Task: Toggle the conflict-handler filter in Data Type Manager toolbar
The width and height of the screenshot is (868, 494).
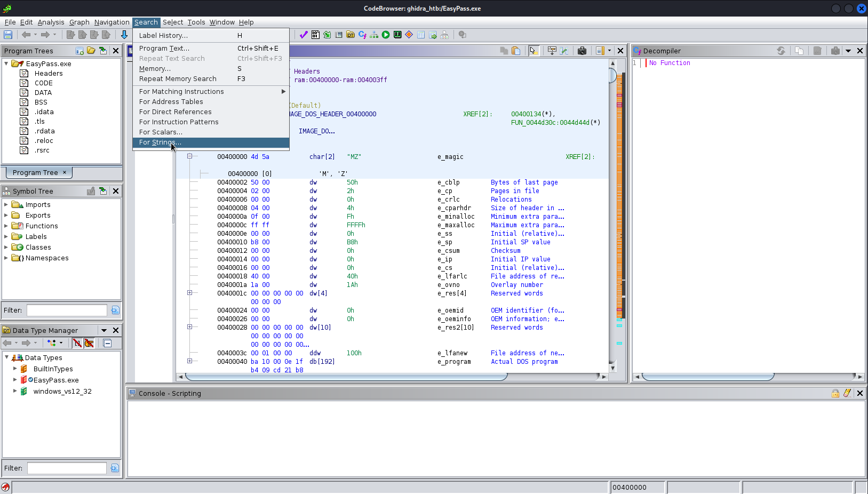Action: coord(52,343)
